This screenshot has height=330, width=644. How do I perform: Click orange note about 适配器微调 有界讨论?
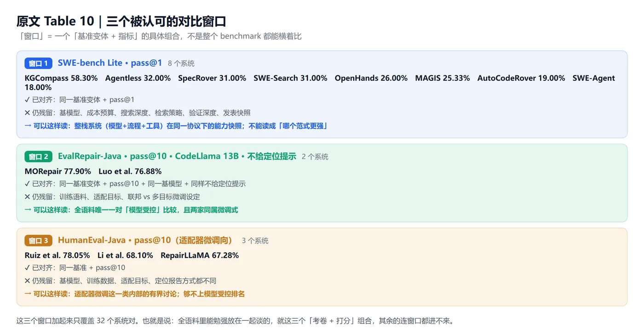click(135, 294)
